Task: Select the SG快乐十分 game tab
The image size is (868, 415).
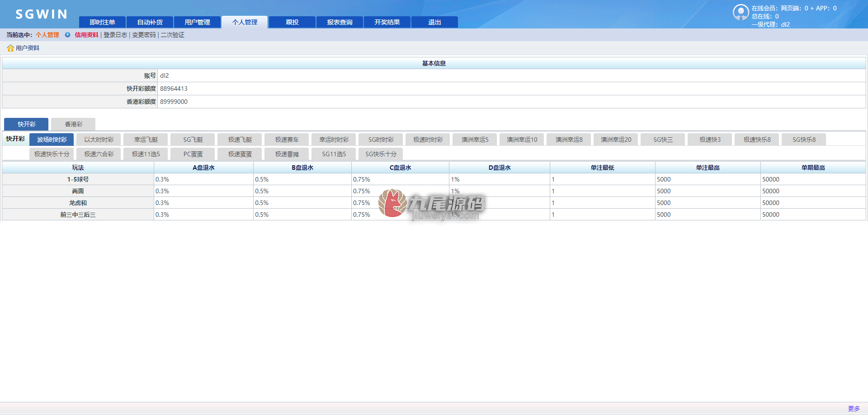Action: (x=381, y=154)
